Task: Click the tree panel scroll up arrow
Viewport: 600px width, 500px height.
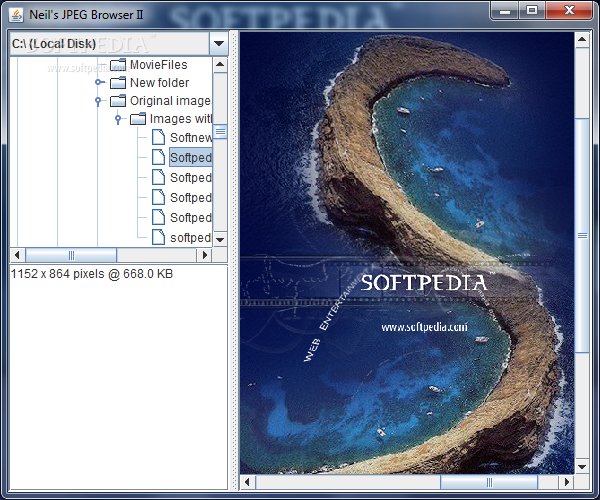Action: [x=220, y=65]
